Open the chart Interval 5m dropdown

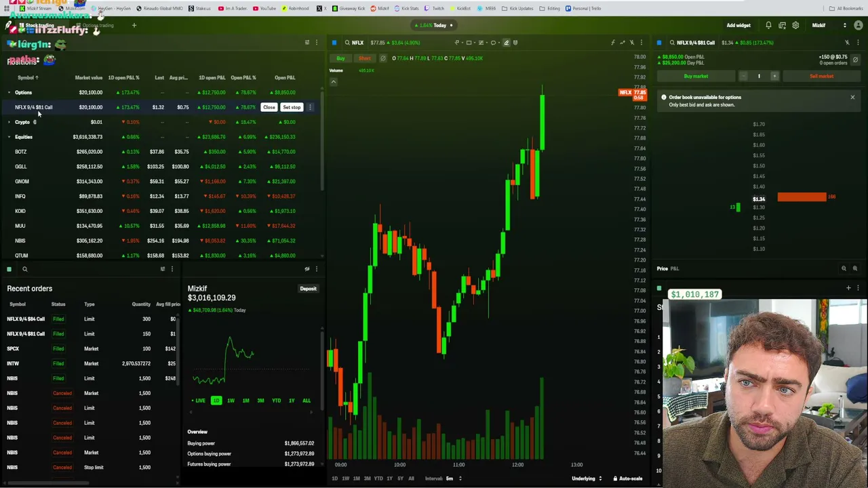click(x=453, y=479)
